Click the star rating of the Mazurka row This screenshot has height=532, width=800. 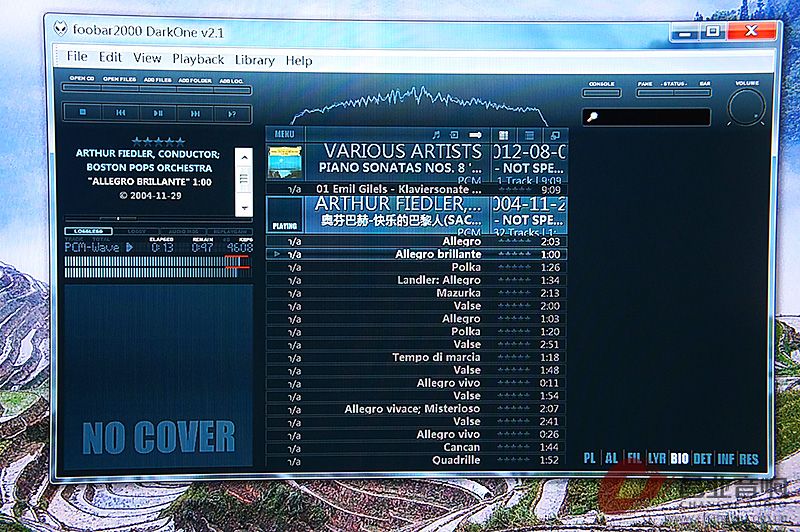click(x=514, y=293)
